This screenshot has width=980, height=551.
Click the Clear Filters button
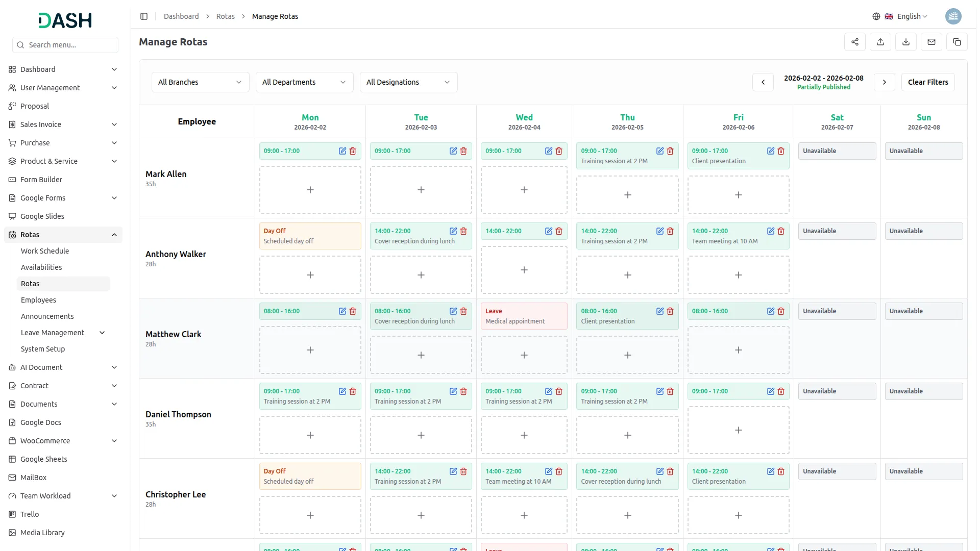pos(927,82)
